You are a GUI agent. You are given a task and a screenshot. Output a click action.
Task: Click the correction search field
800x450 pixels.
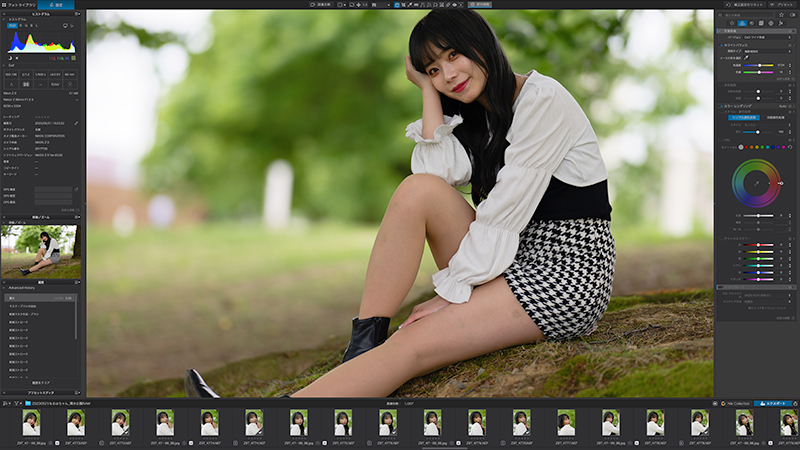click(746, 15)
